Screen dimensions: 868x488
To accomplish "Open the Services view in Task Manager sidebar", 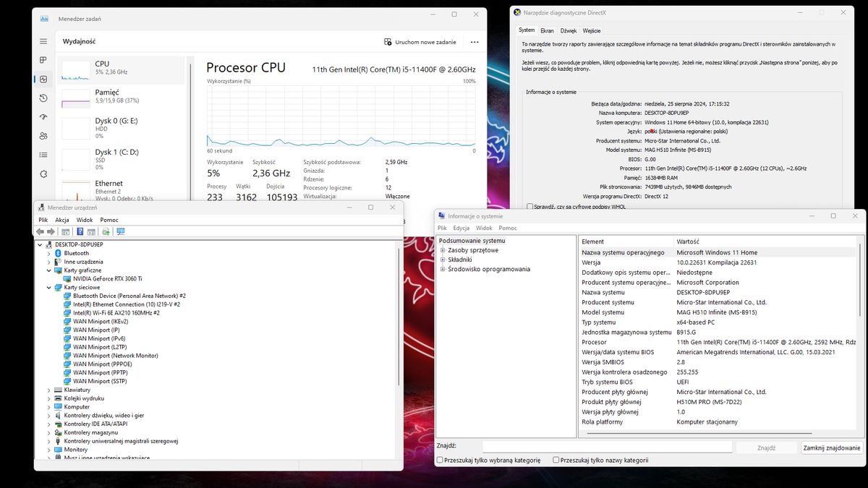I will [43, 174].
